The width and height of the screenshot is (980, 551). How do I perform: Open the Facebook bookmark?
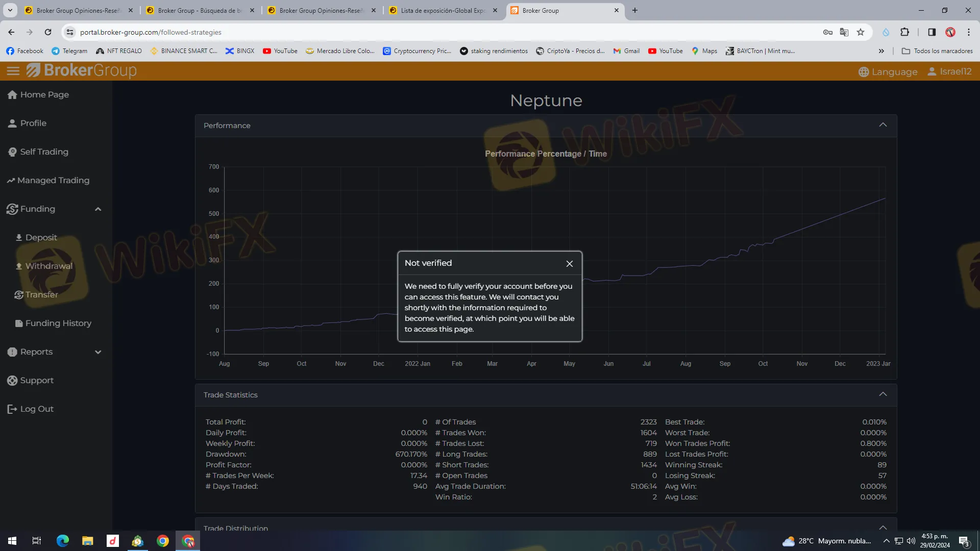[x=25, y=51]
